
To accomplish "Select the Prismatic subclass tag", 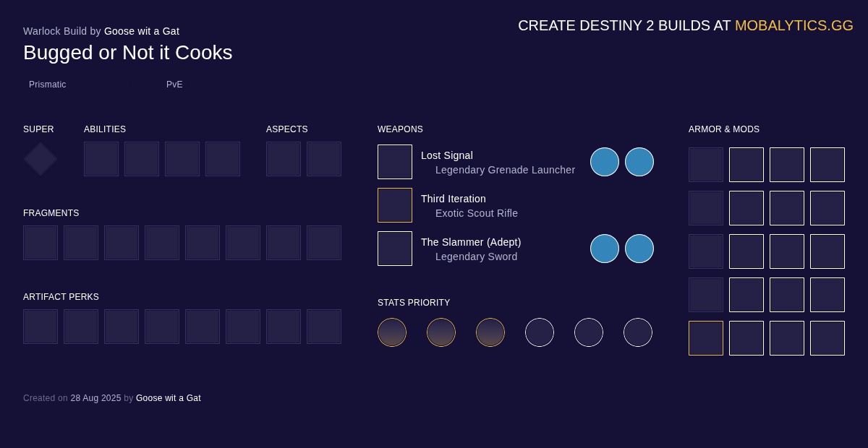I will coord(48,85).
